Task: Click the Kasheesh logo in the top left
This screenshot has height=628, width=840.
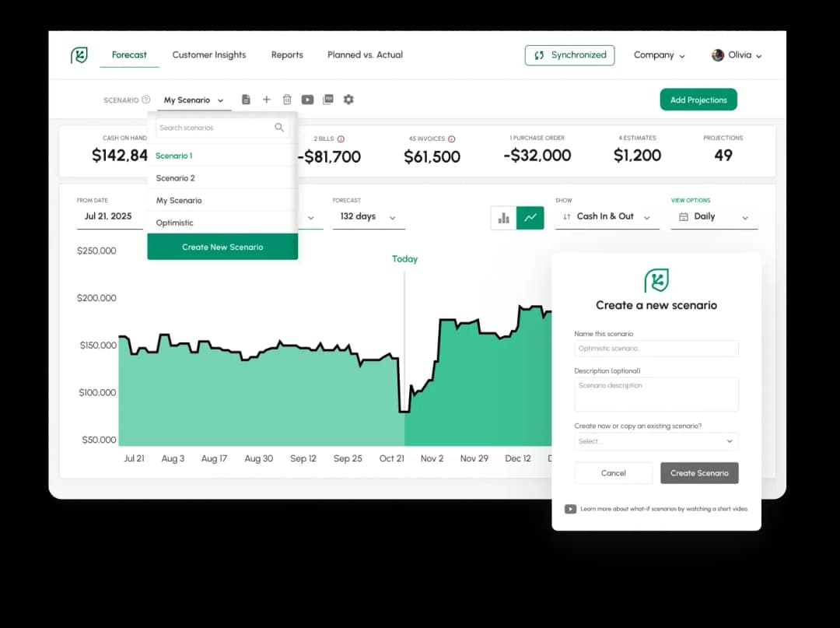Action: (79, 54)
